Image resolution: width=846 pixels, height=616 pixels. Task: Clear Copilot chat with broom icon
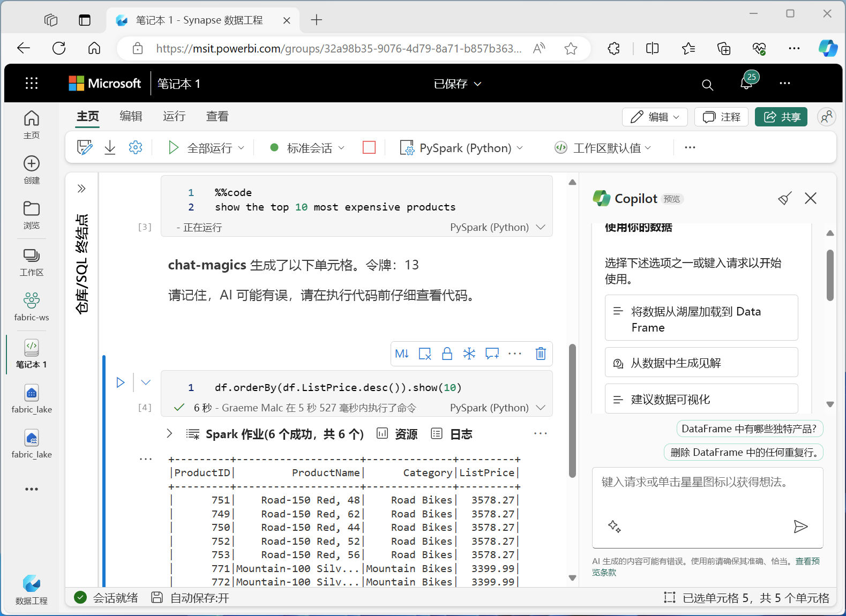[x=785, y=199]
